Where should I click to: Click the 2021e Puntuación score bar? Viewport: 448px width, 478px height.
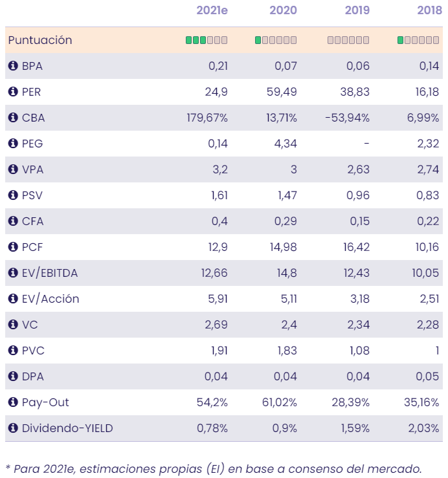click(x=207, y=40)
